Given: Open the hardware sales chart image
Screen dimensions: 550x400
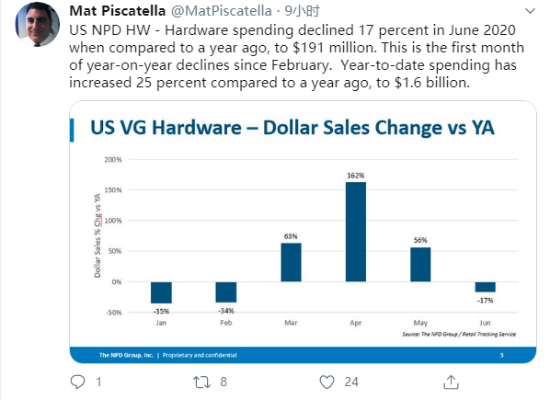Looking at the screenshot, I should click(303, 232).
